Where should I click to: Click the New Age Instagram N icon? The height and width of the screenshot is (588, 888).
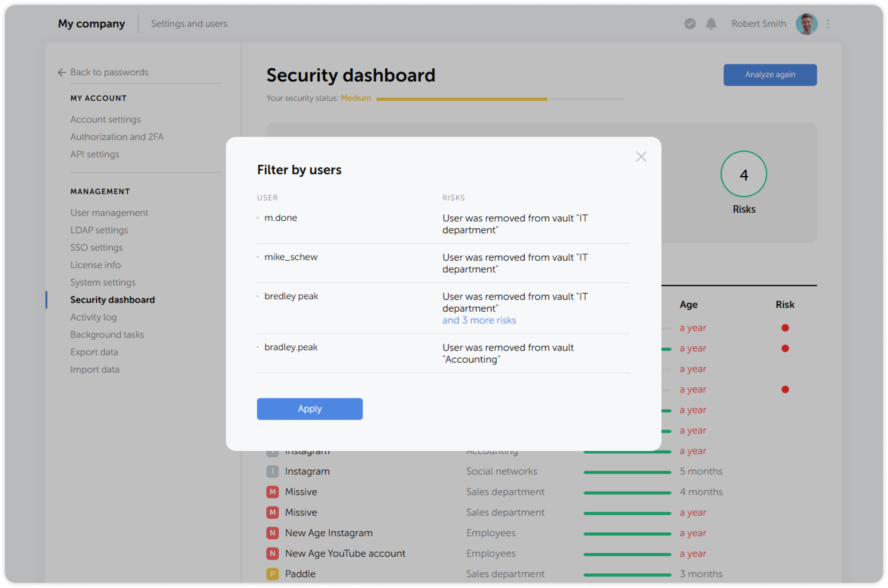coord(273,533)
